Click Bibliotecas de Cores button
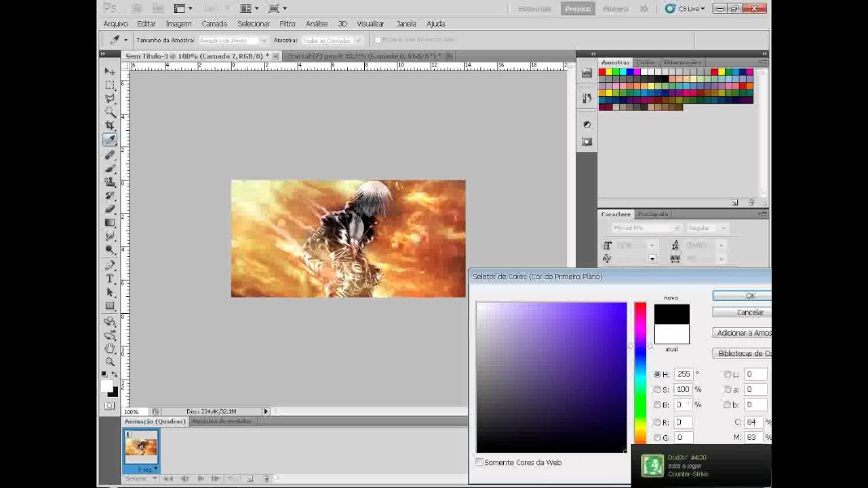This screenshot has width=868, height=488. 742,353
